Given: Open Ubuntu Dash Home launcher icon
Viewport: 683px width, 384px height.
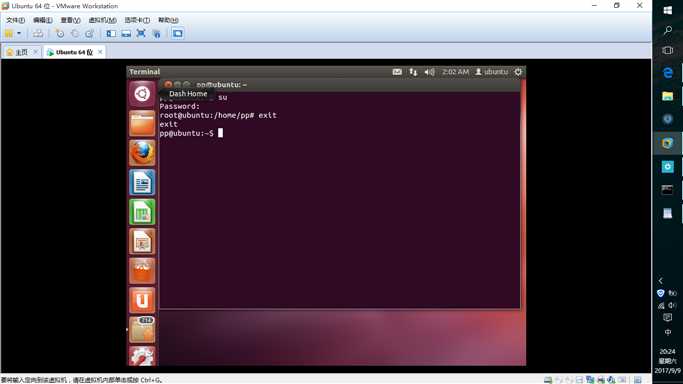Looking at the screenshot, I should 142,94.
